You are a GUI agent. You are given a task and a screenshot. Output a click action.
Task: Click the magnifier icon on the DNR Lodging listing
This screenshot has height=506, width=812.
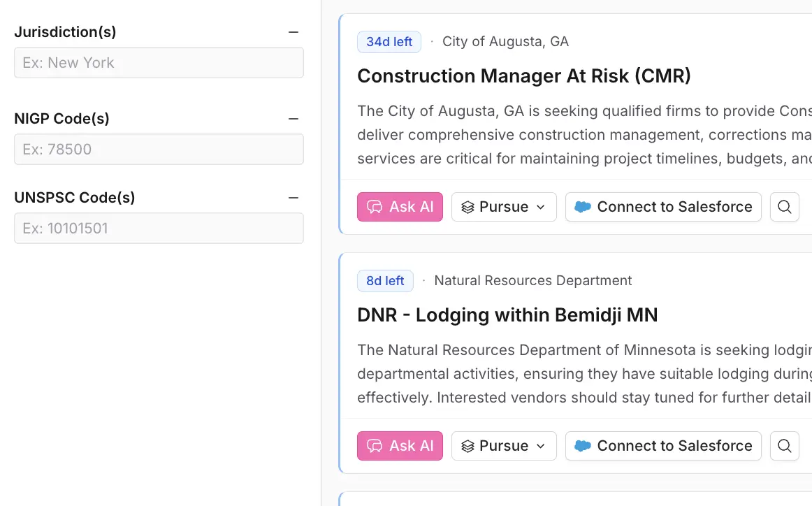784,445
